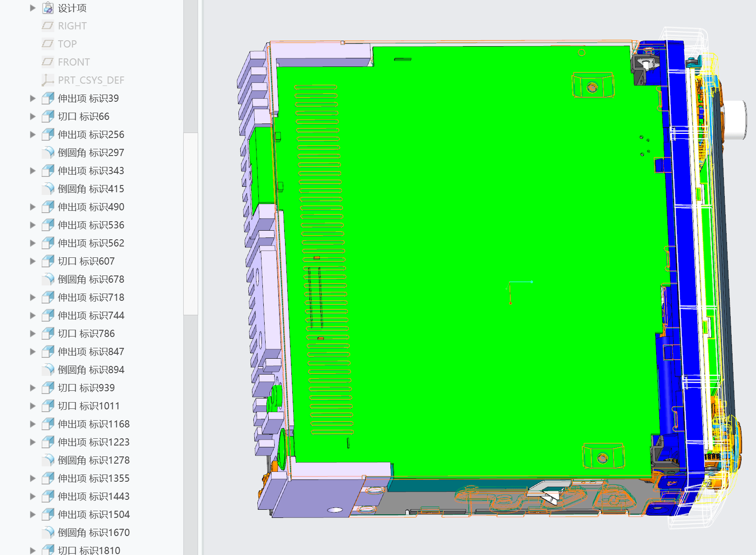Click the cut icon of 切口 标识66
756x555 pixels.
click(x=48, y=116)
